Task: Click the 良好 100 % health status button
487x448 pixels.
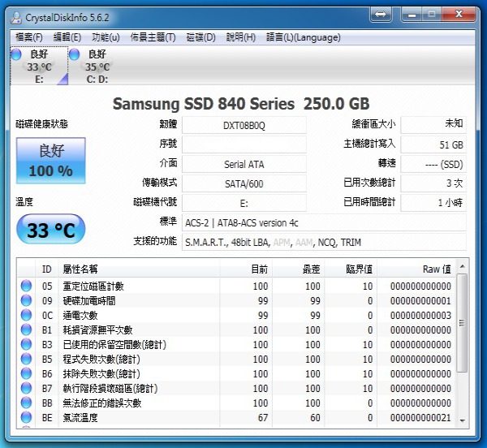Action: [x=51, y=161]
